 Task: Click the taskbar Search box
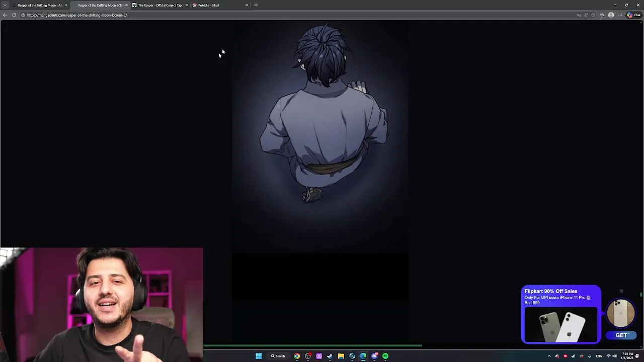278,356
